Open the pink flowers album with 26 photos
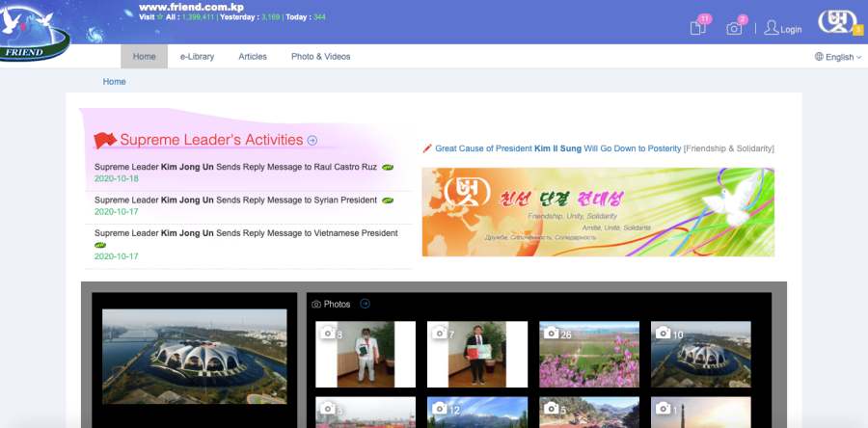This screenshot has width=868, height=428. tap(588, 354)
